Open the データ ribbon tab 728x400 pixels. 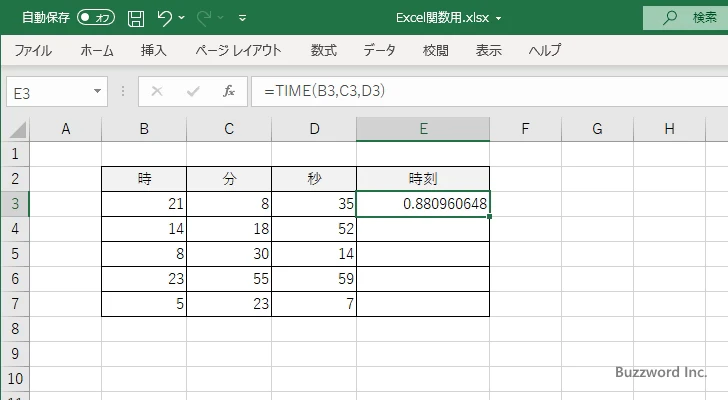(379, 50)
